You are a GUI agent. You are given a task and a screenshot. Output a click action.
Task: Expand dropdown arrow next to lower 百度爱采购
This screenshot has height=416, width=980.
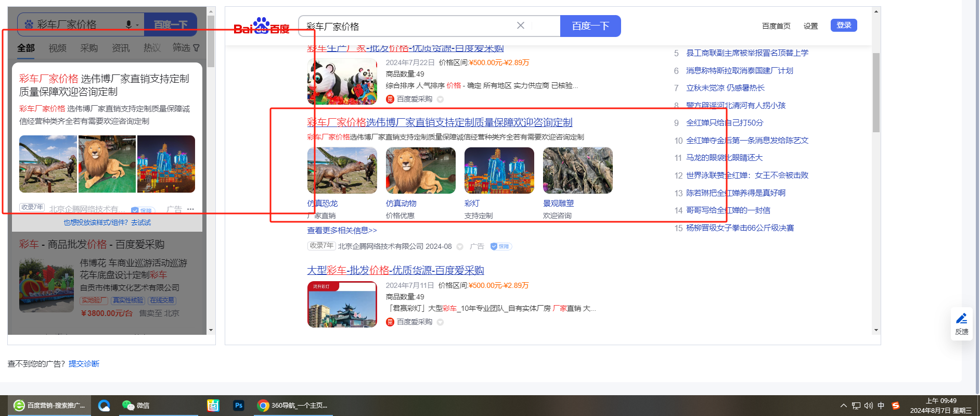point(440,322)
